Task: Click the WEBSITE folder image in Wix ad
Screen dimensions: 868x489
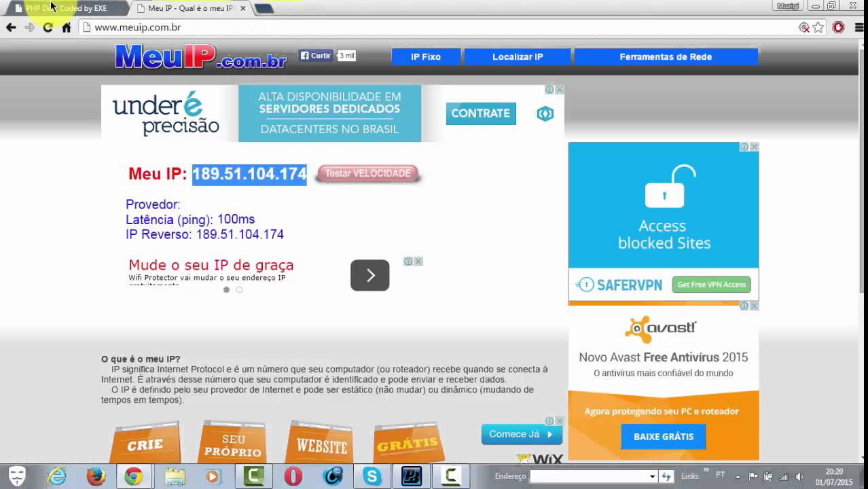Action: [321, 443]
